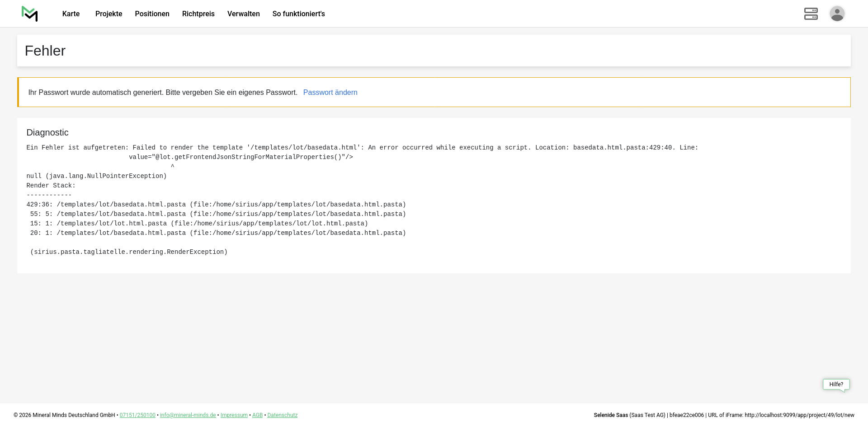This screenshot has width=868, height=426.
Task: Open the Datenschutz footer link
Action: [282, 415]
